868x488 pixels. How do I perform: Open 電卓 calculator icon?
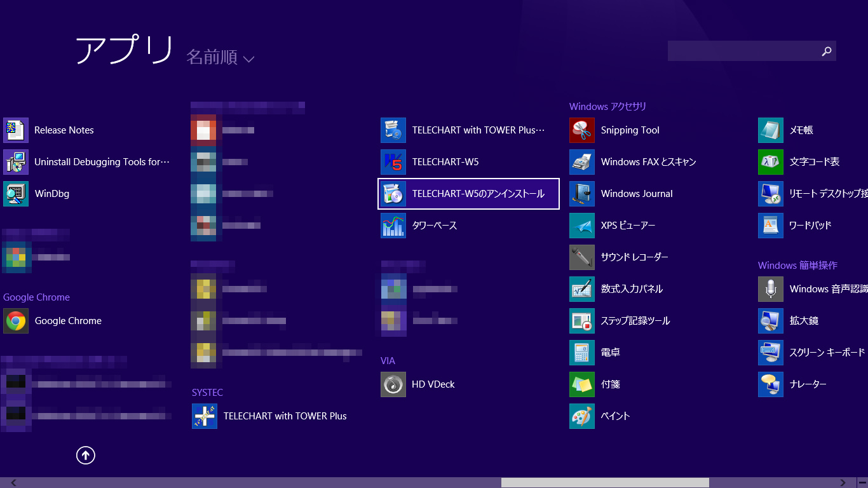tap(582, 353)
